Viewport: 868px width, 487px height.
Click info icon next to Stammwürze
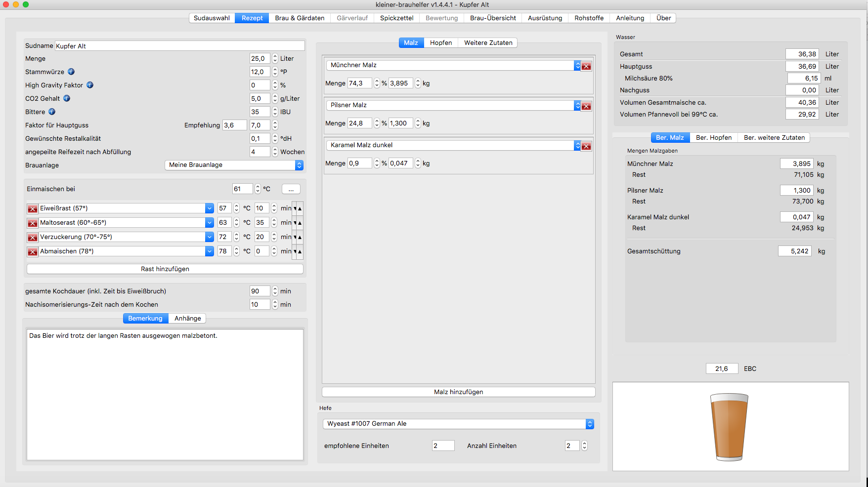tap(71, 72)
